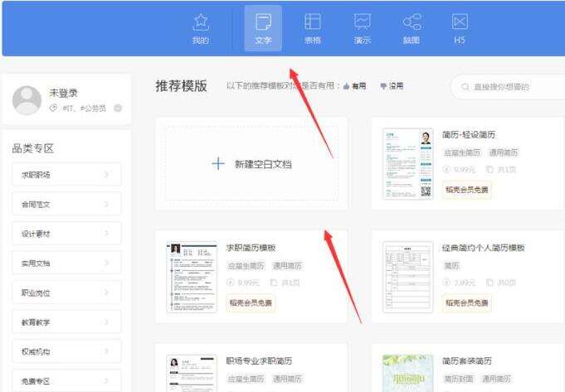This screenshot has height=392, width=565.
Task: Click 通用简历 tag under 职场专业求职简历
Action: click(x=287, y=379)
